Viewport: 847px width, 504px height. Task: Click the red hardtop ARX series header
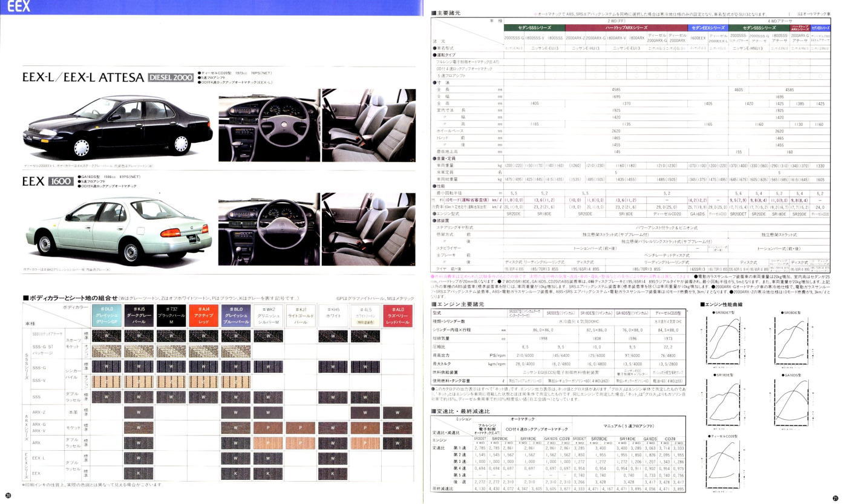pos(626,28)
